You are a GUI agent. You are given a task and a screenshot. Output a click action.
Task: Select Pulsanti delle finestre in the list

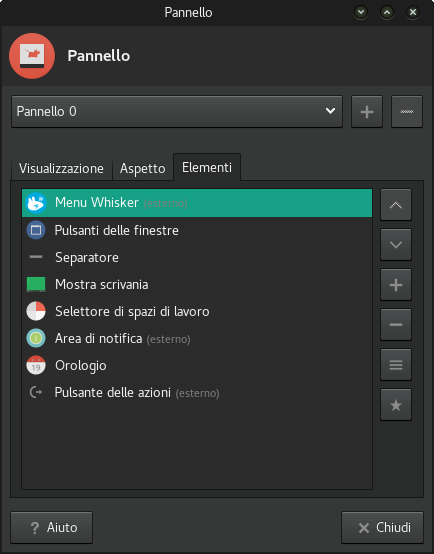197,230
